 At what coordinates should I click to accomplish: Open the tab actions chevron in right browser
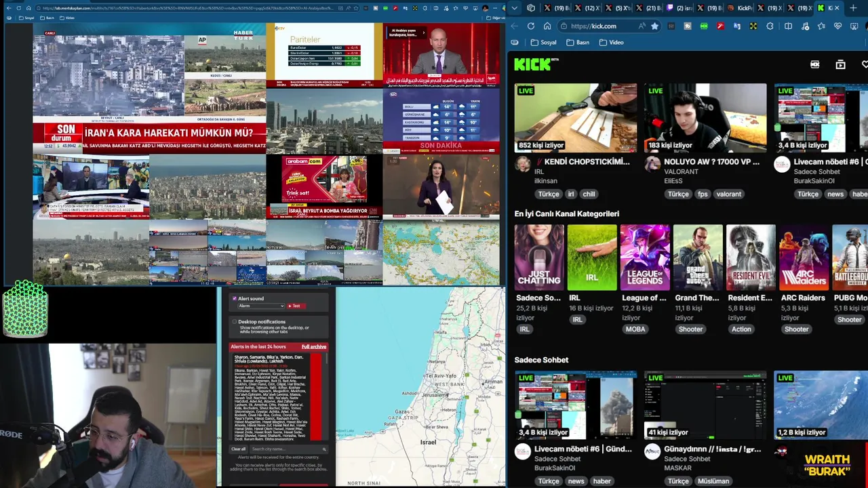[514, 8]
